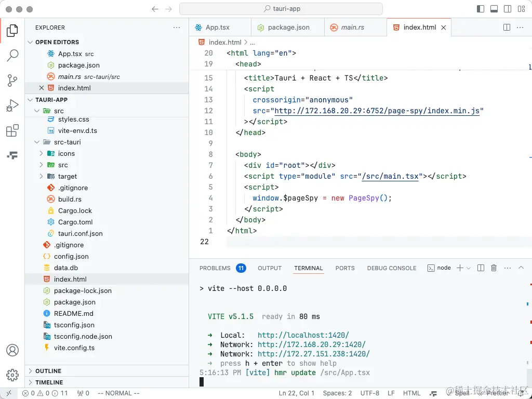Click the tauri-app command center search box

[281, 9]
